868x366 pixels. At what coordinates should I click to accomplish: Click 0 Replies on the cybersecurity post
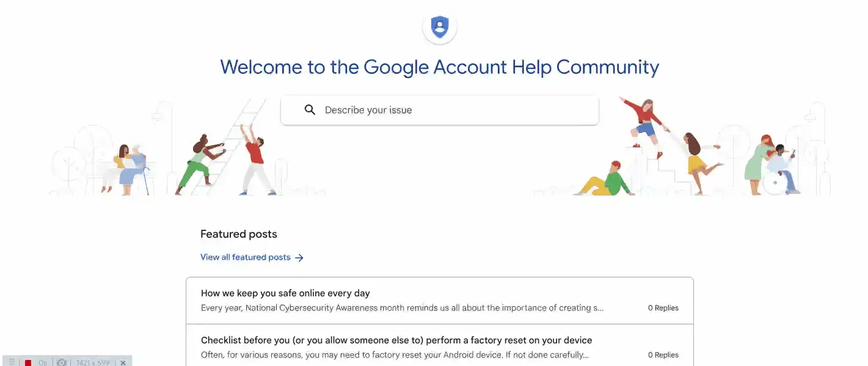(663, 308)
